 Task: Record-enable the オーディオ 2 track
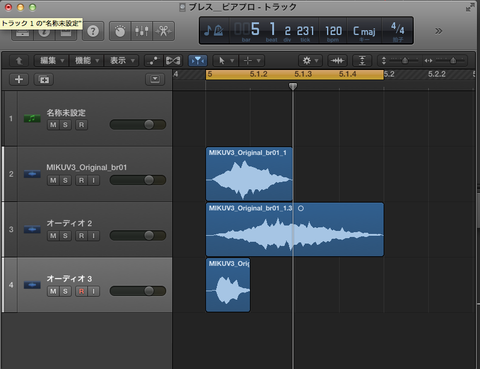click(x=81, y=236)
